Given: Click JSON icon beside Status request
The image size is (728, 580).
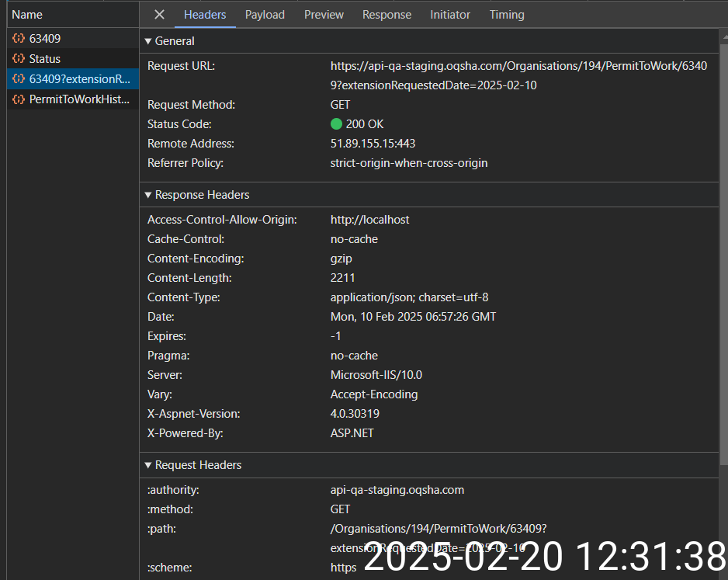Looking at the screenshot, I should coord(18,58).
